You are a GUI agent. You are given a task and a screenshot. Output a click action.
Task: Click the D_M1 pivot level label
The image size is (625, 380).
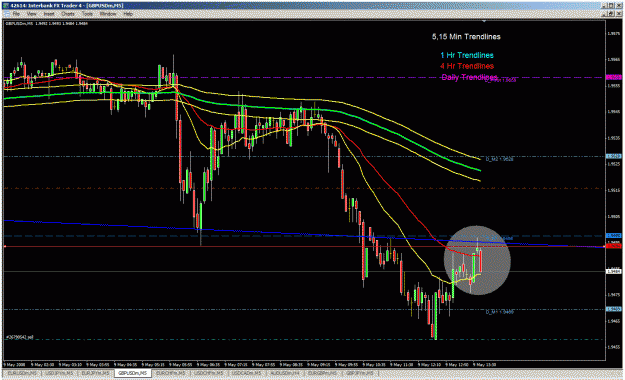[499, 312]
